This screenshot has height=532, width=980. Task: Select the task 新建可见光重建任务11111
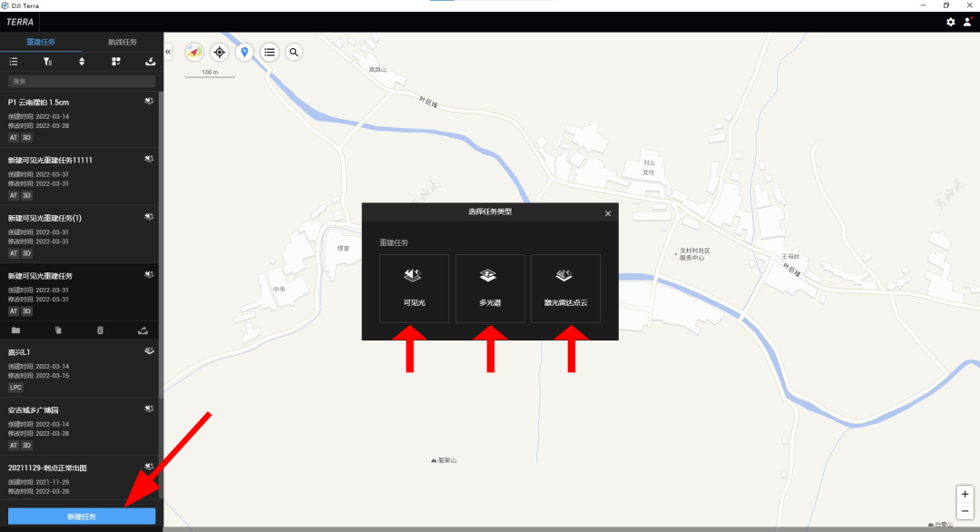79,177
